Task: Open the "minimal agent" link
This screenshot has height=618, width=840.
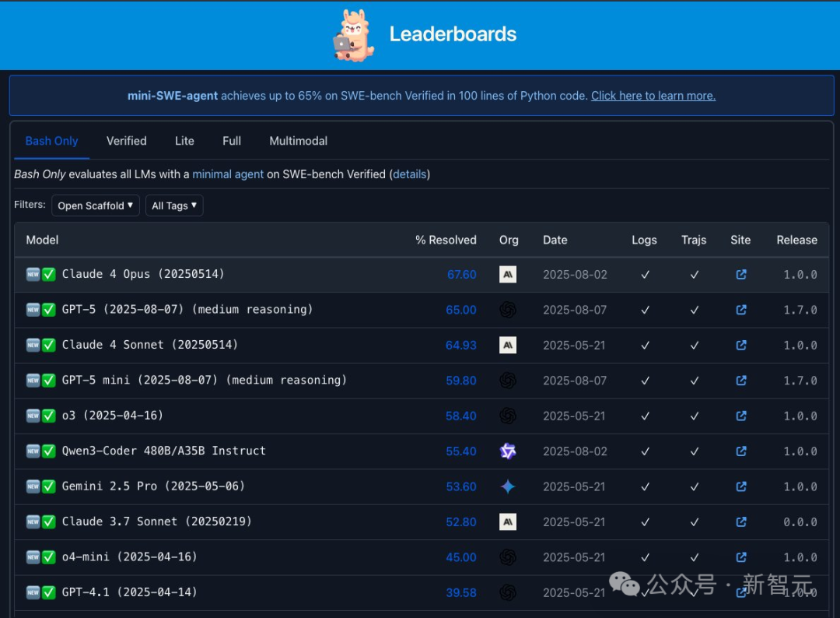Action: [x=228, y=174]
